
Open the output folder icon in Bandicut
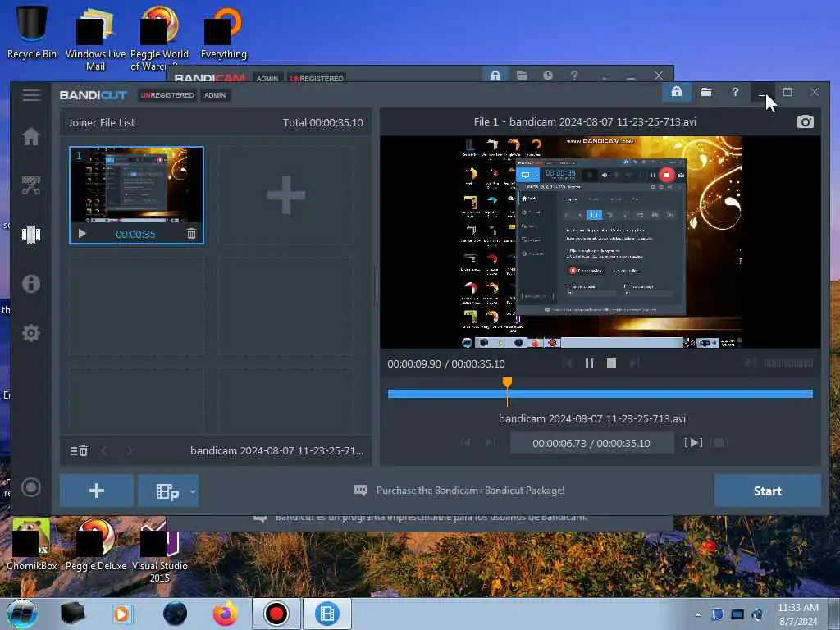tap(706, 92)
